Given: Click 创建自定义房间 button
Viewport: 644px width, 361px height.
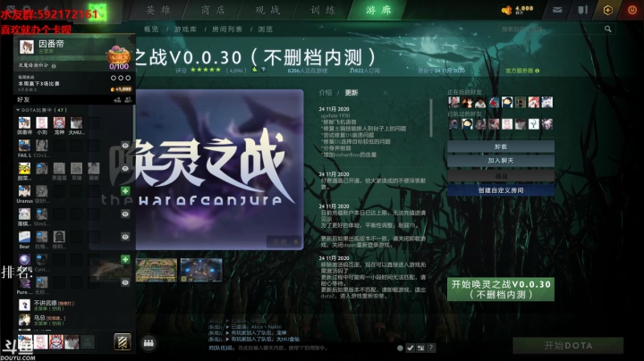Looking at the screenshot, I should [x=501, y=190].
